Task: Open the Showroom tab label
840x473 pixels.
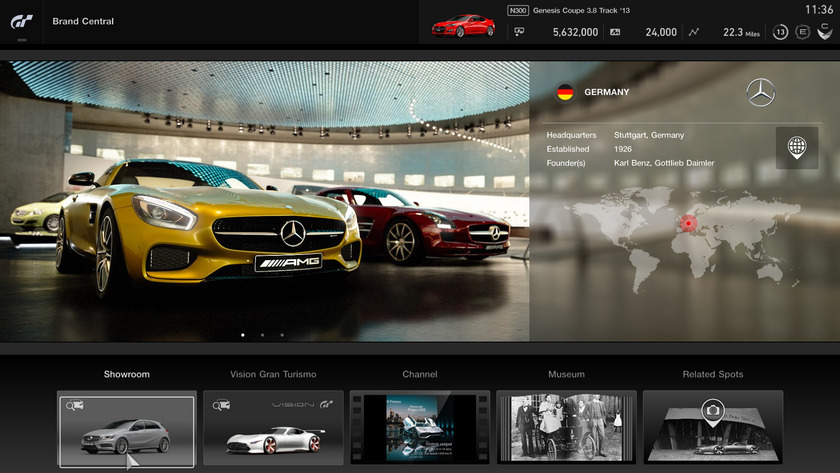Action: (126, 374)
